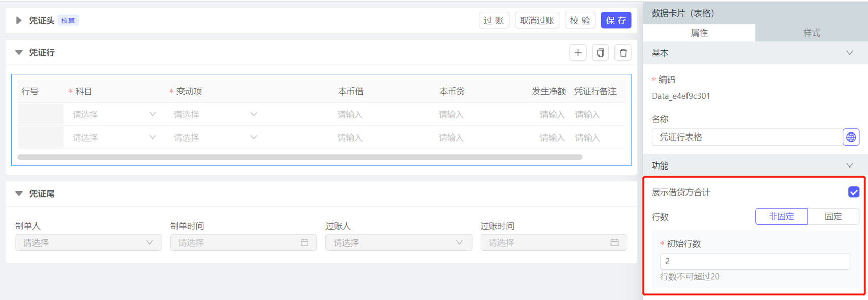Click the 保存 button
868x300 pixels.
pos(616,20)
